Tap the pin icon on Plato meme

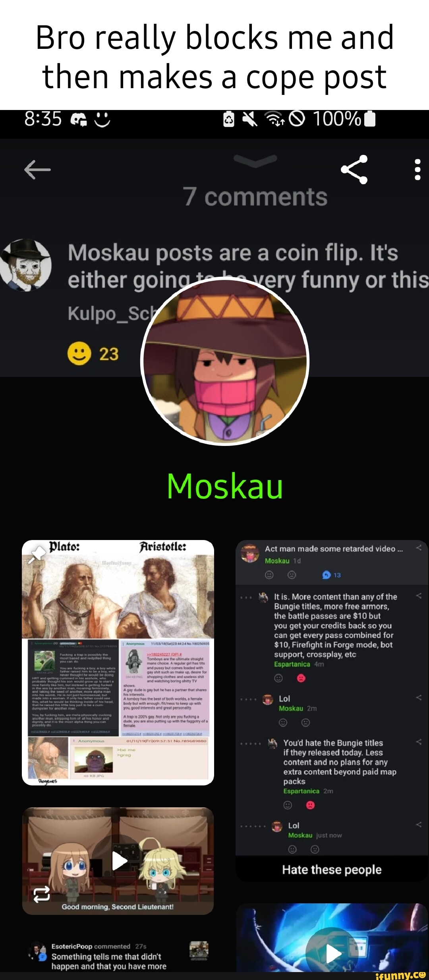pyautogui.click(x=36, y=554)
